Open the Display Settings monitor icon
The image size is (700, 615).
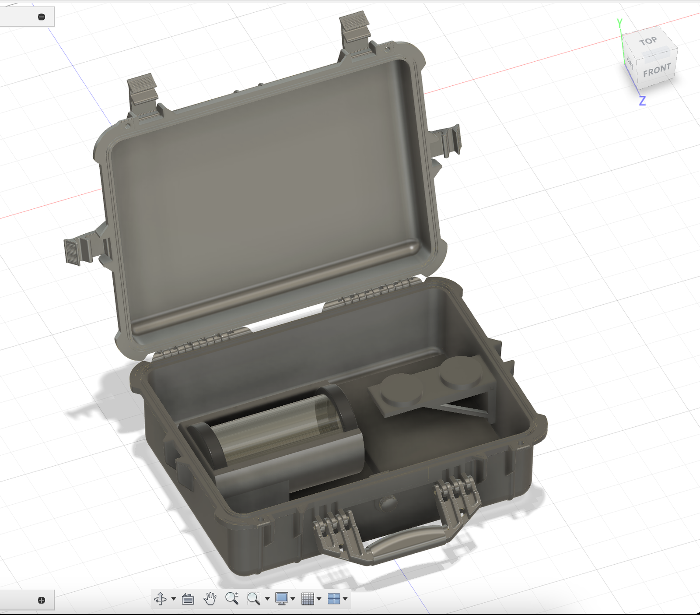pos(282,598)
